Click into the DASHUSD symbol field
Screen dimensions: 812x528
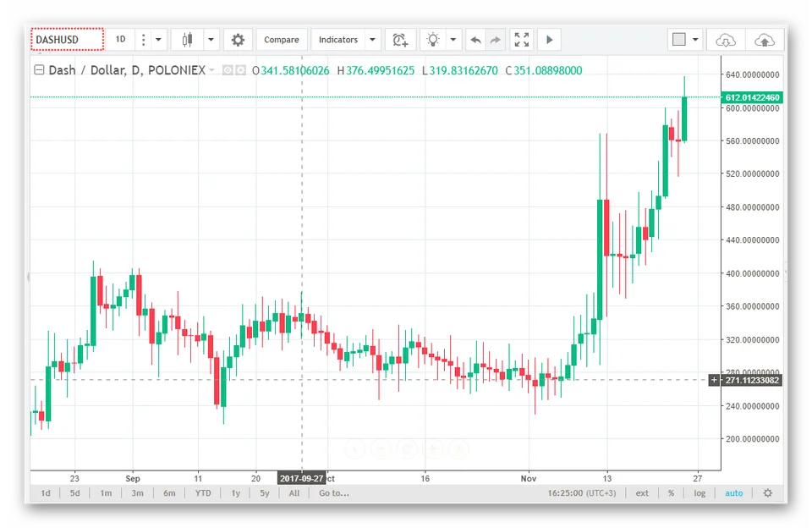[68, 40]
